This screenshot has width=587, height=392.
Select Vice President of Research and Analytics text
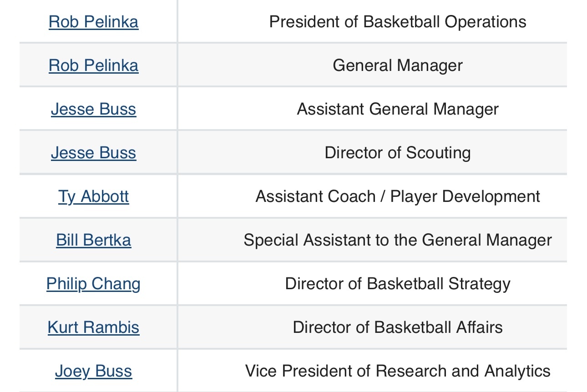click(398, 371)
